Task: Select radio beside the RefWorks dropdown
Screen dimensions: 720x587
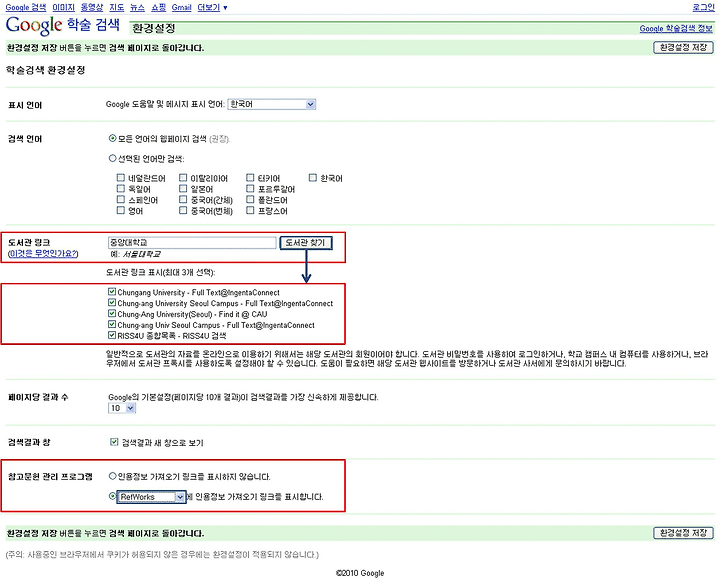Action: point(112,497)
